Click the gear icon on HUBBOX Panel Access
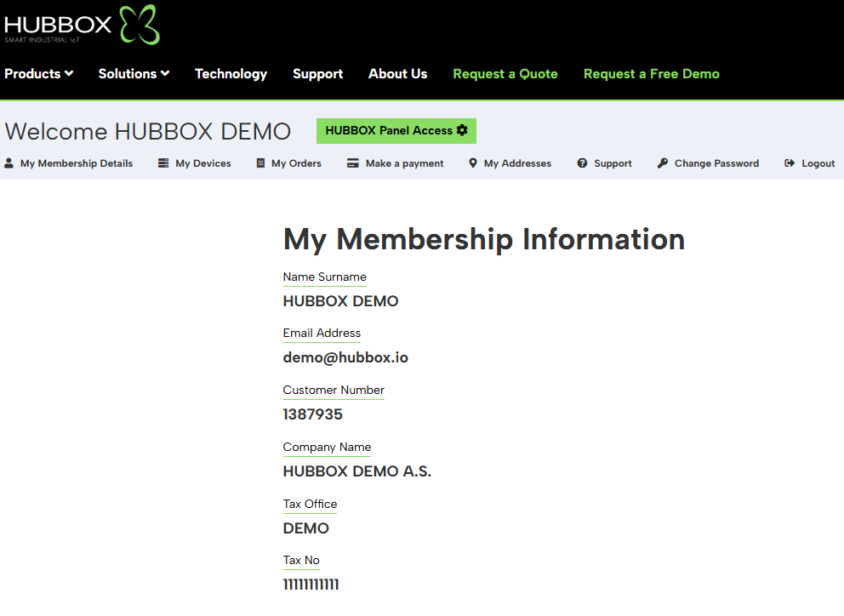This screenshot has height=616, width=844. (x=462, y=130)
